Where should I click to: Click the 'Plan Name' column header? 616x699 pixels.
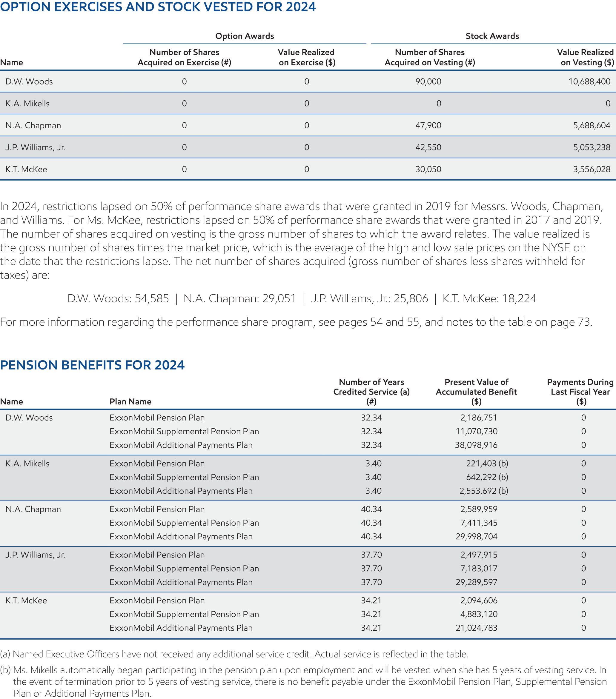click(x=130, y=401)
